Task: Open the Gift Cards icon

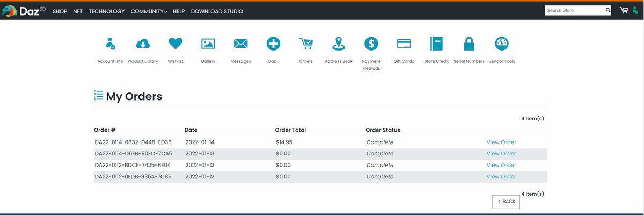Action: pos(404,44)
